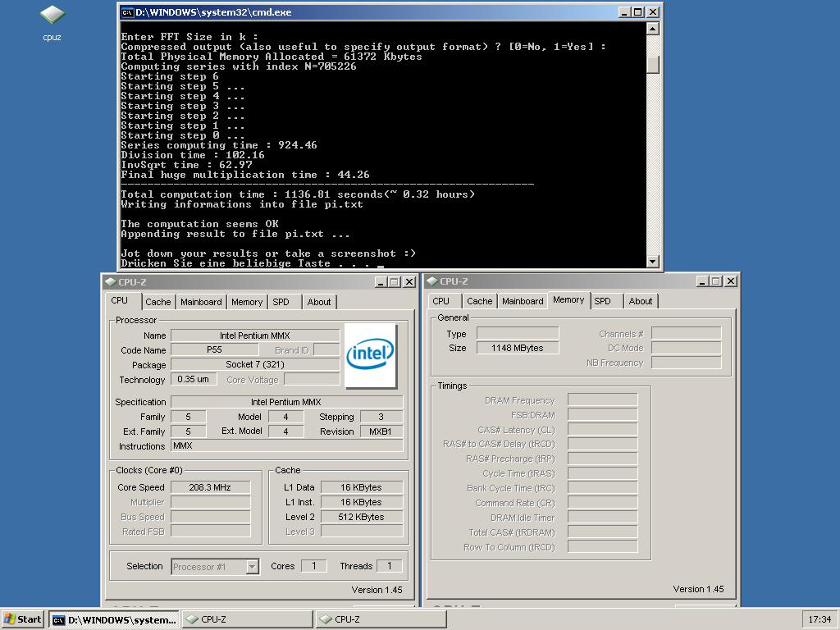This screenshot has height=630, width=840.
Task: Open About tab in left CPU-Z window
Action: (x=319, y=302)
